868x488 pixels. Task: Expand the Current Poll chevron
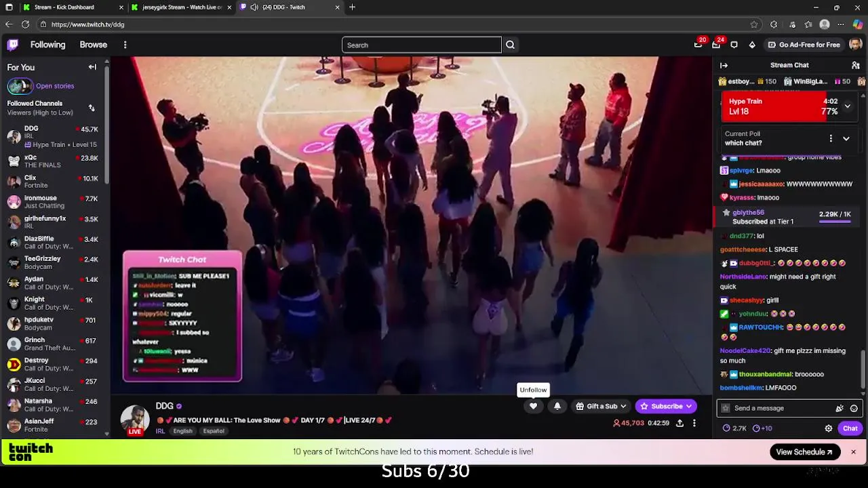click(846, 138)
